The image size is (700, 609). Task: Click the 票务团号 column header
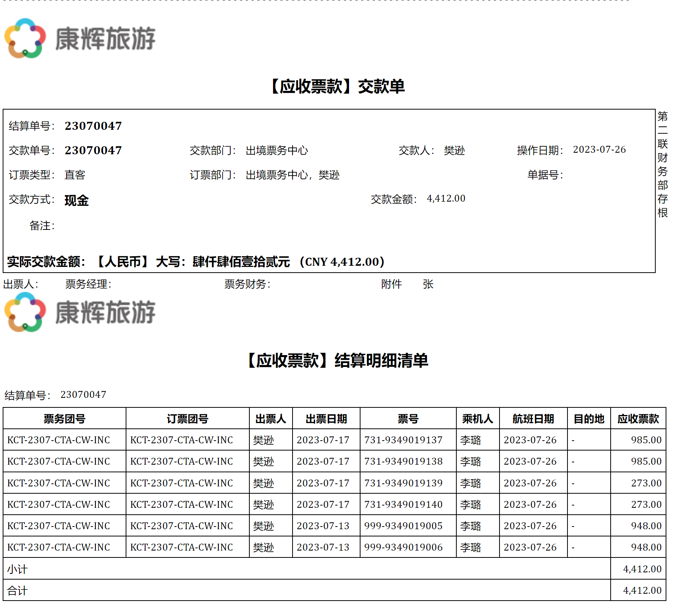[64, 419]
